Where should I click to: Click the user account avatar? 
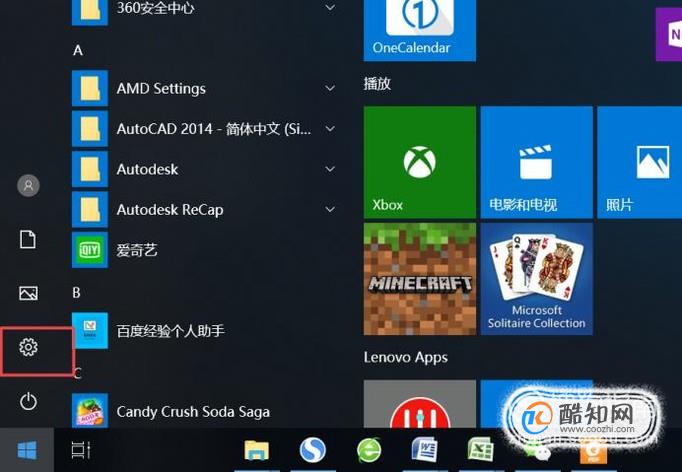click(28, 186)
